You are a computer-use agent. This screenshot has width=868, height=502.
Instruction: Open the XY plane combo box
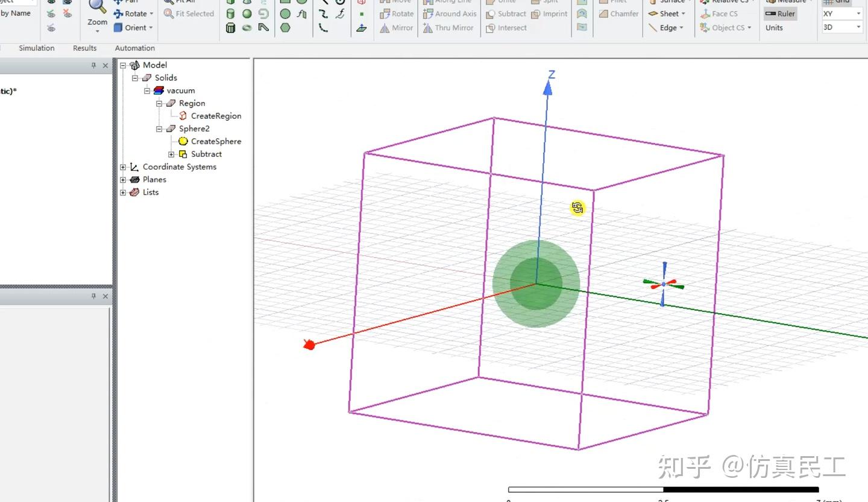(842, 13)
